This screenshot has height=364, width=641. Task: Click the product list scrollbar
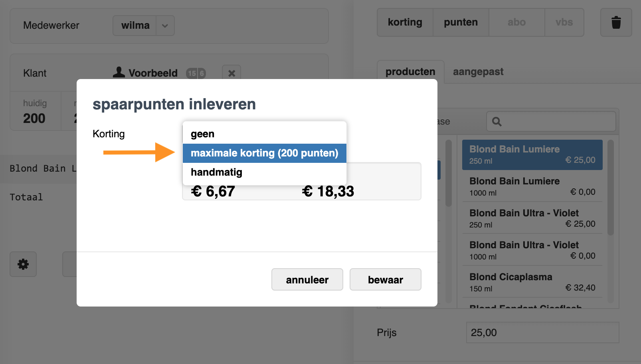pyautogui.click(x=610, y=188)
